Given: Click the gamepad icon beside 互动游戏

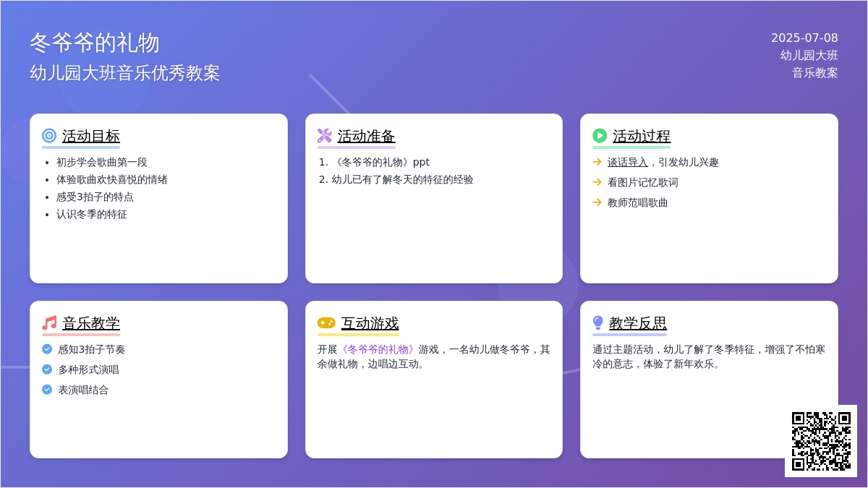Looking at the screenshot, I should point(326,322).
